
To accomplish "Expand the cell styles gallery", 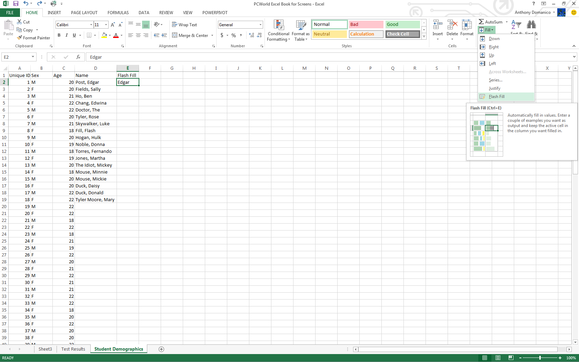I will click(x=424, y=36).
